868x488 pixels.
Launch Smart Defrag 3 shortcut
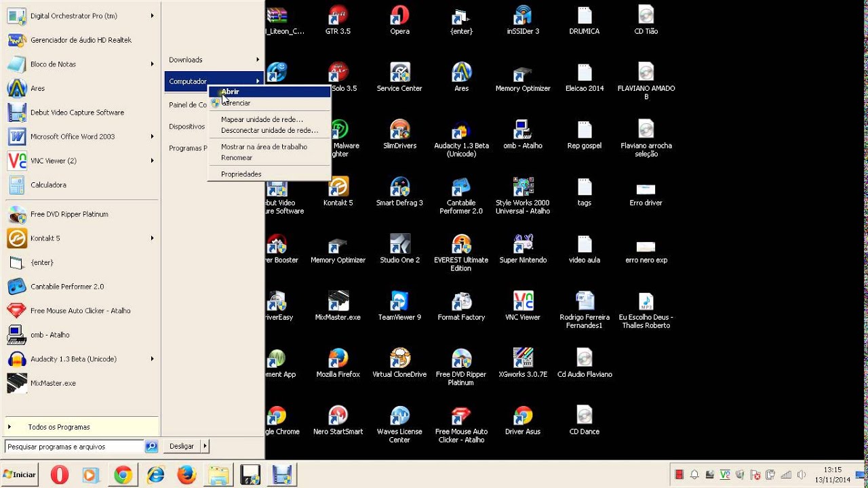pyautogui.click(x=399, y=192)
